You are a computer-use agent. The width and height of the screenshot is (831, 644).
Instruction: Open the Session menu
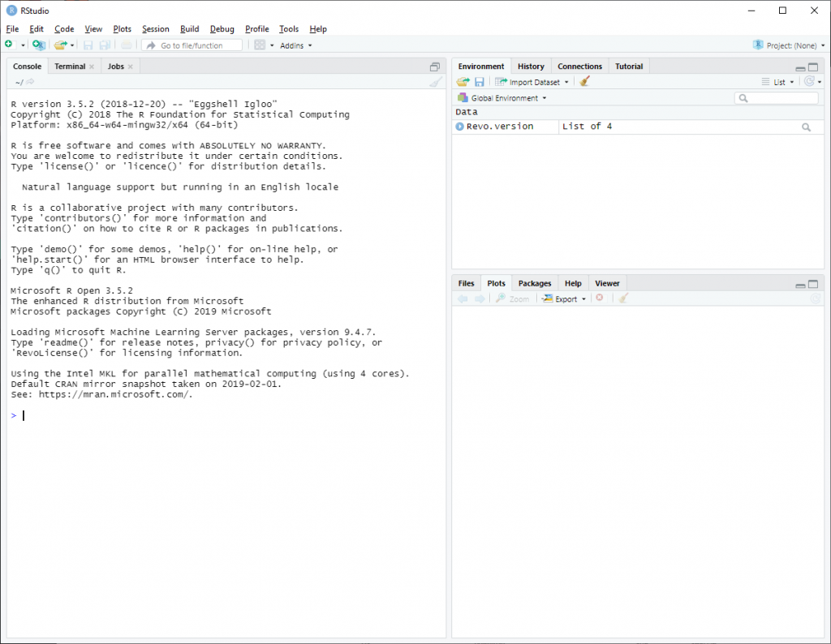click(x=155, y=28)
